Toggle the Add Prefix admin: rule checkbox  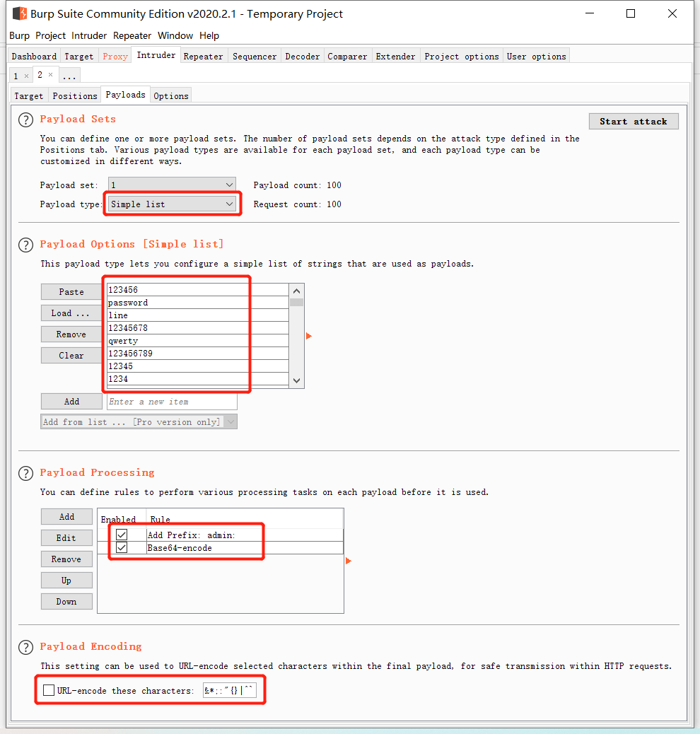point(122,535)
